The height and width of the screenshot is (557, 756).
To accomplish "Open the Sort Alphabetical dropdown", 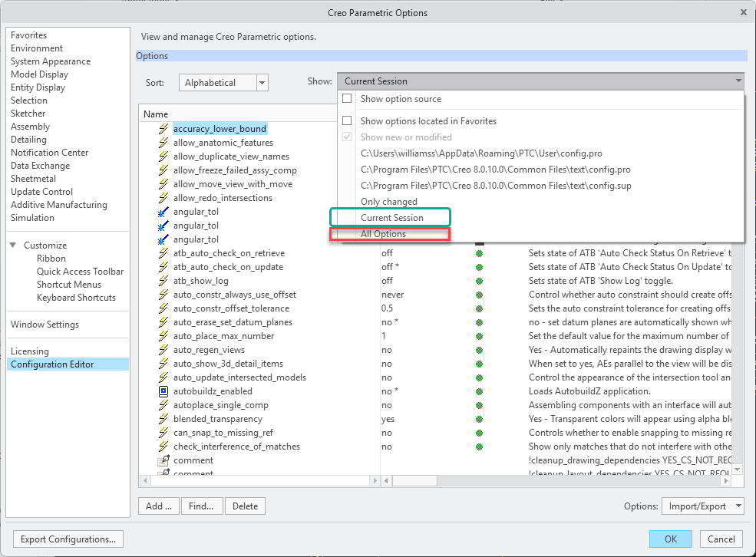I will [262, 82].
